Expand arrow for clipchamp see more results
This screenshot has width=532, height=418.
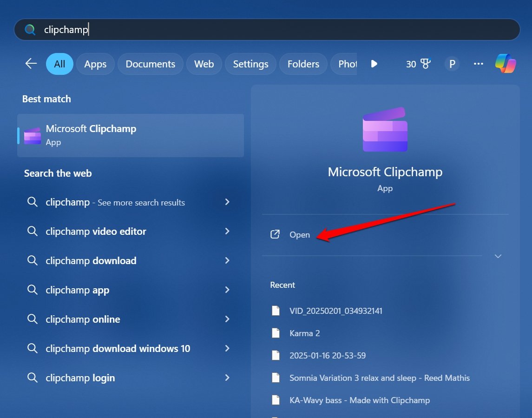(x=227, y=202)
